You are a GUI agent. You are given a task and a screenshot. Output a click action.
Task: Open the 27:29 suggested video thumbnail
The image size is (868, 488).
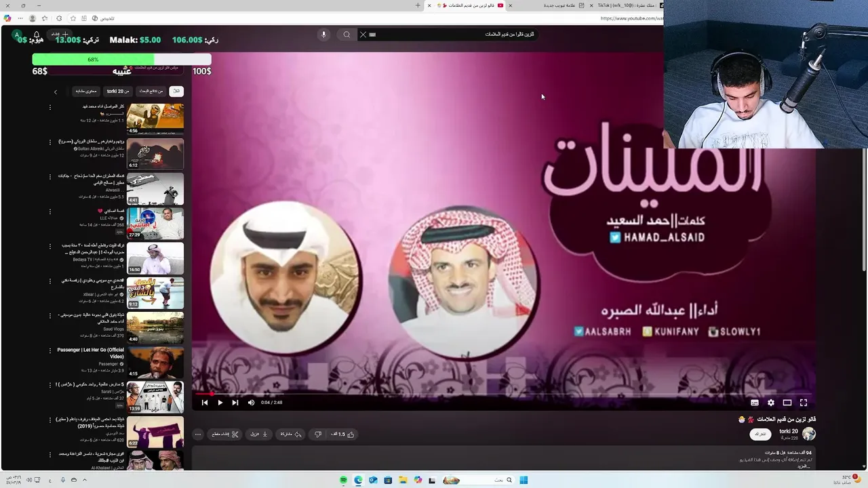[x=155, y=223]
